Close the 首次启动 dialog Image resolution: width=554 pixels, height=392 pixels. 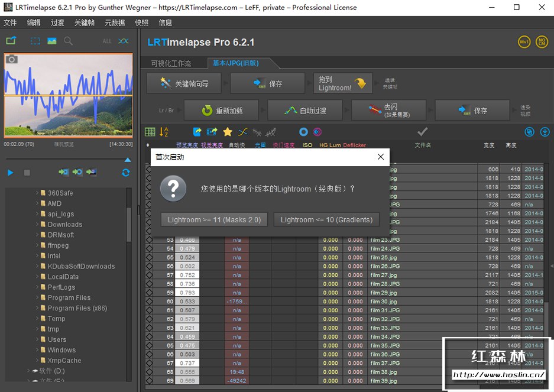[381, 157]
